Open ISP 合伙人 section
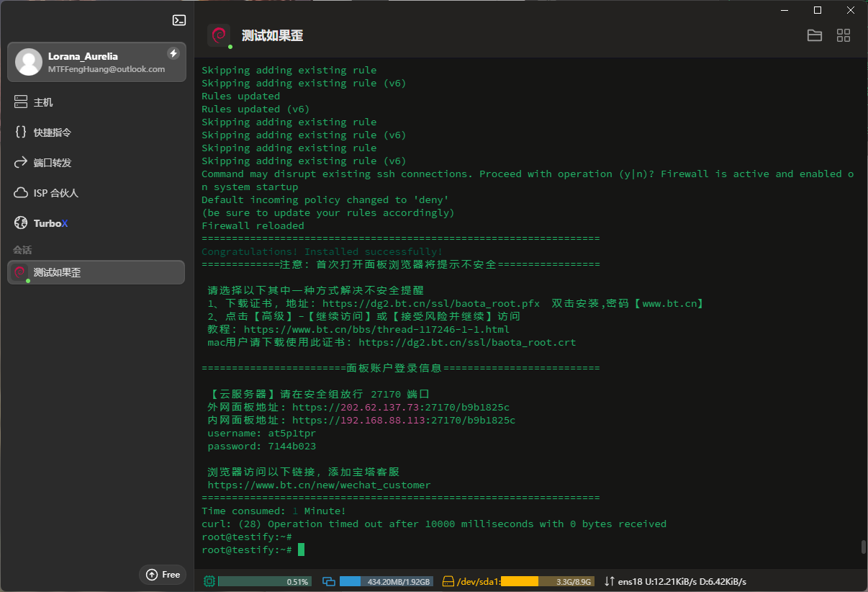The width and height of the screenshot is (868, 592). pyautogui.click(x=55, y=193)
